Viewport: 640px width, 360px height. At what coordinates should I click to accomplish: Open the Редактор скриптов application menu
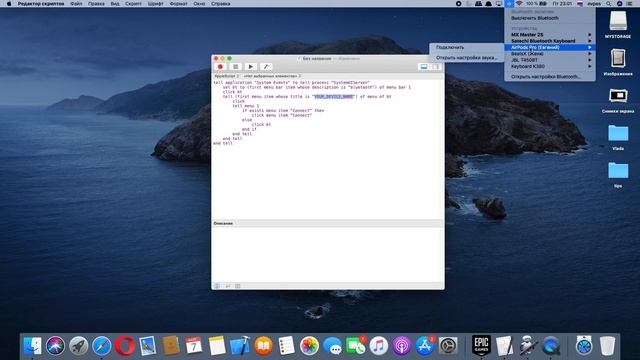point(41,4)
